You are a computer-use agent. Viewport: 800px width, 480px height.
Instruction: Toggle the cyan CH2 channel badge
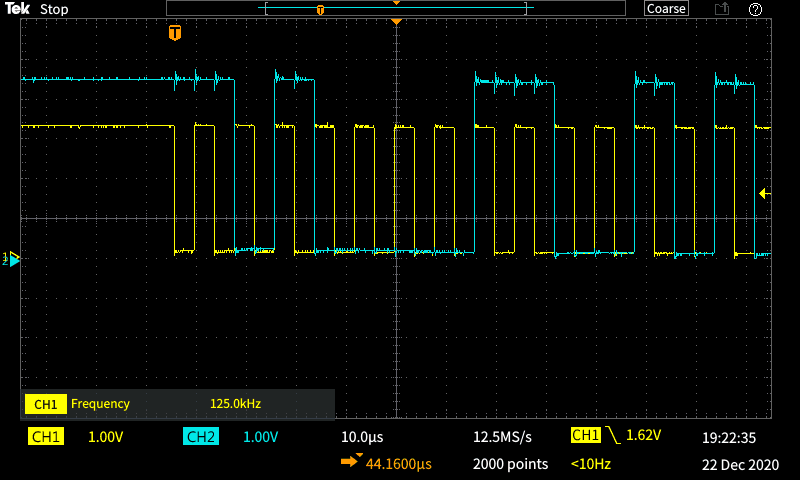201,437
